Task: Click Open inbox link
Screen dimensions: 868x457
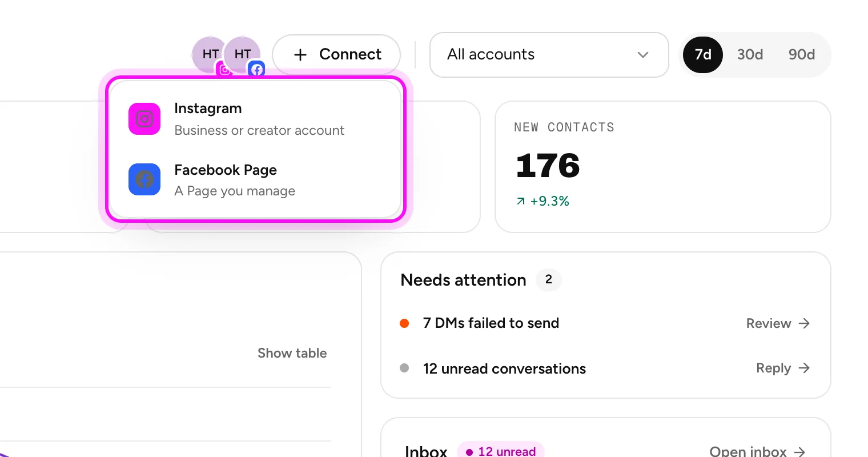Action: (x=757, y=451)
